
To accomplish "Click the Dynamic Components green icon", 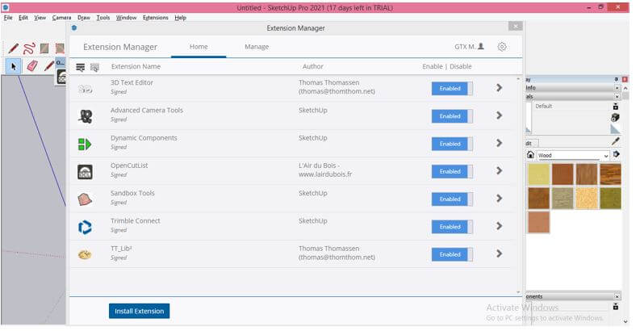I will point(85,145).
